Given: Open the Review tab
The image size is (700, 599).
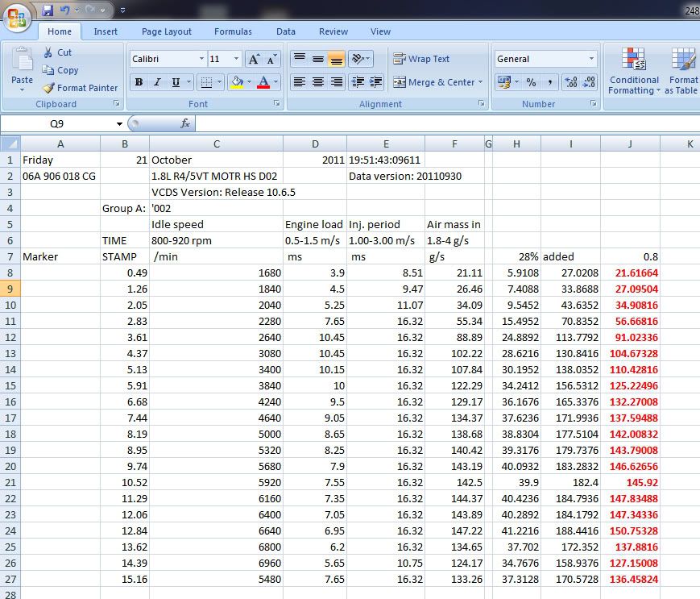Looking at the screenshot, I should pos(333,31).
